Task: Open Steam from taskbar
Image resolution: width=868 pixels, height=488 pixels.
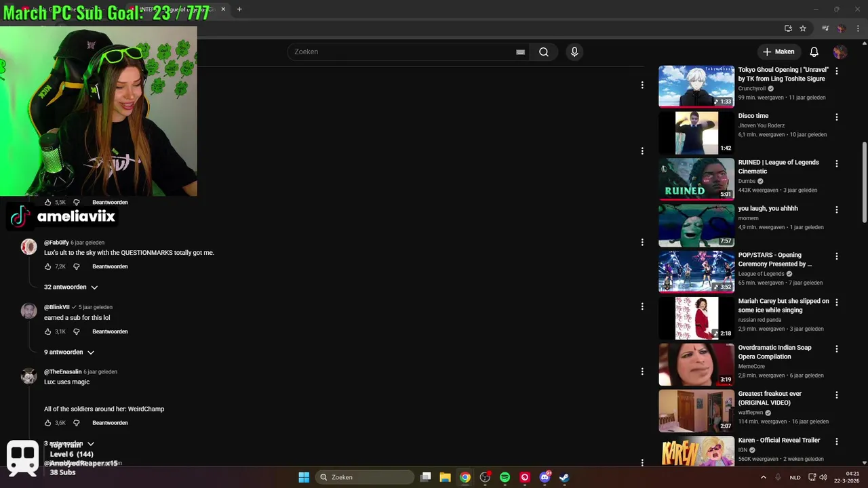Action: pos(564,477)
